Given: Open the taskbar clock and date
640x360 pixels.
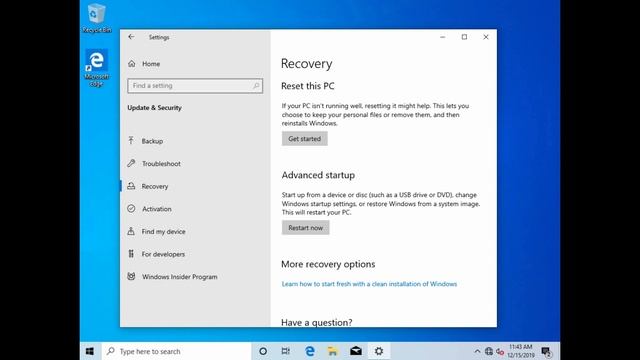Looking at the screenshot, I should [521, 351].
